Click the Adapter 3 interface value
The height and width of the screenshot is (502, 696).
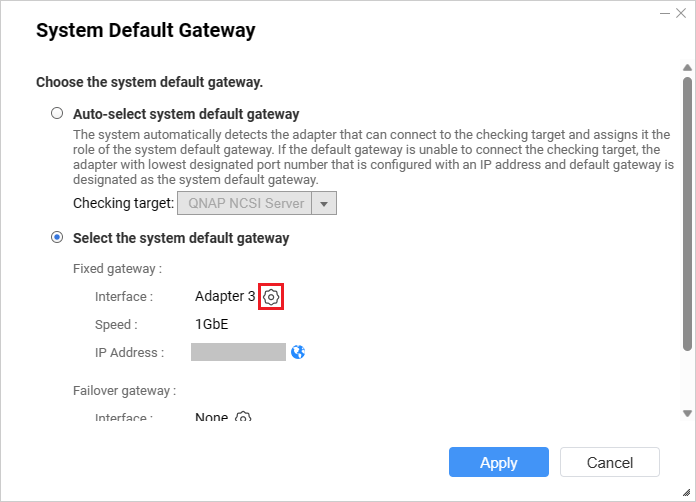(x=225, y=296)
